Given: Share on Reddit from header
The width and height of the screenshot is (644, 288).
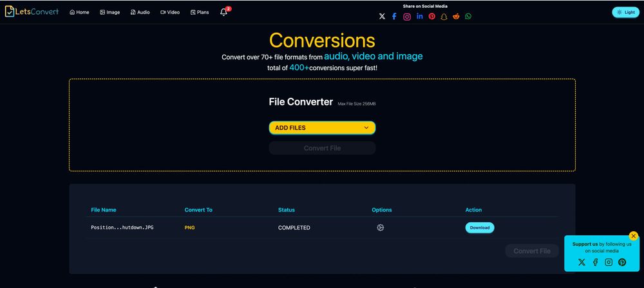Looking at the screenshot, I should point(456,17).
